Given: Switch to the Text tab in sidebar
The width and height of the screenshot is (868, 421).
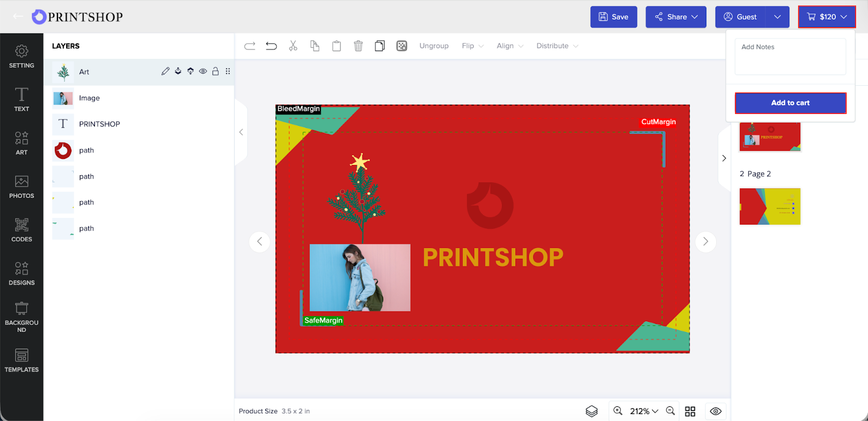Looking at the screenshot, I should click(22, 100).
